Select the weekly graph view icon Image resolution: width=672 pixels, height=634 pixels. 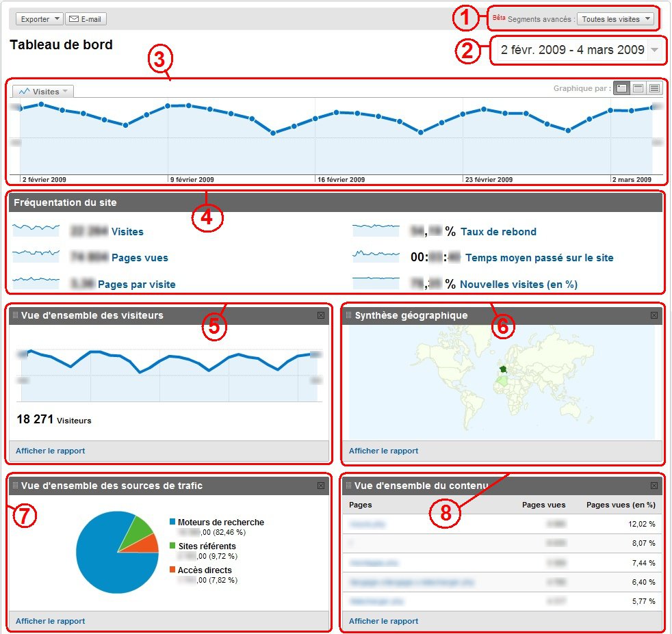(638, 88)
